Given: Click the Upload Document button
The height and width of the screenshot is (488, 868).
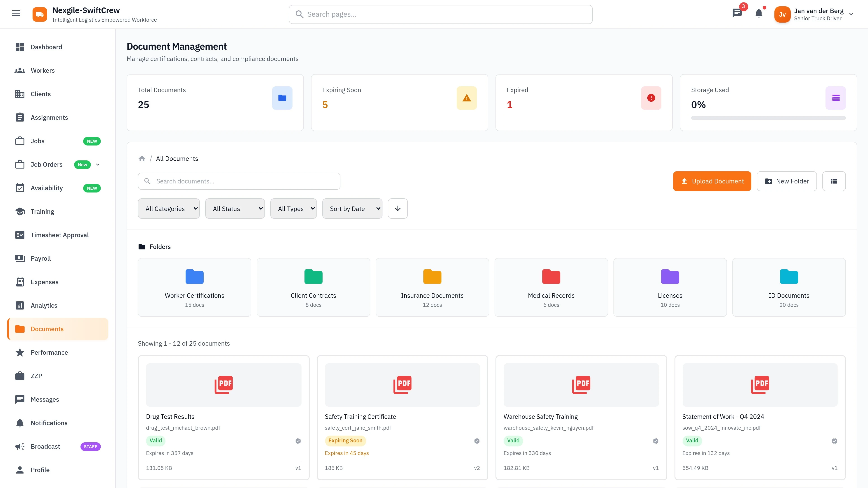Looking at the screenshot, I should tap(712, 181).
